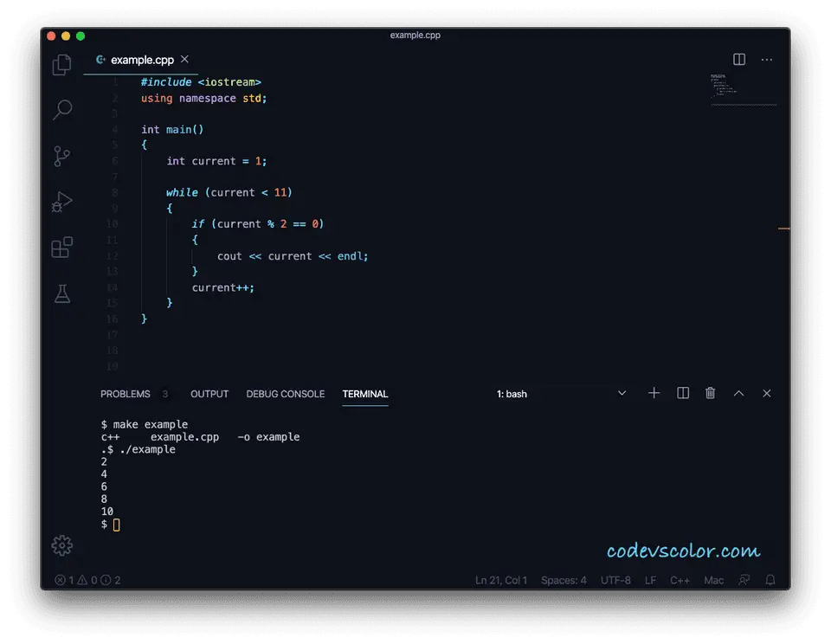Image resolution: width=831 pixels, height=644 pixels.
Task: Open the Search view in activity bar
Action: [62, 110]
